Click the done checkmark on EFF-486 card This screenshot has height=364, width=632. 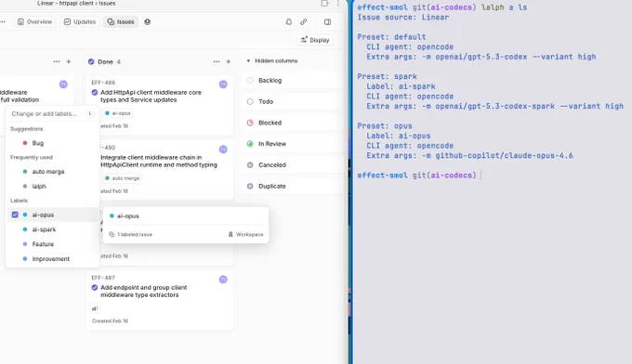click(94, 92)
